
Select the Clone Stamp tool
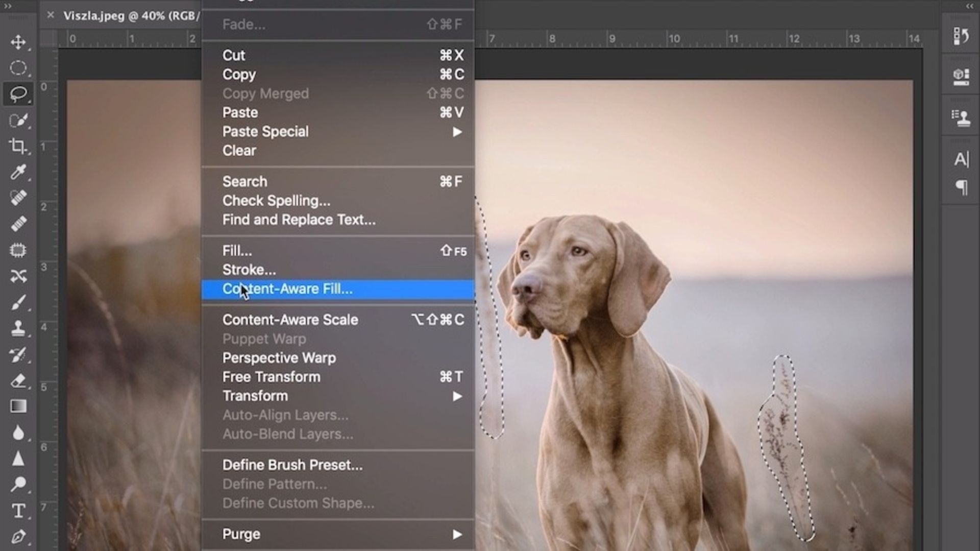point(18,328)
